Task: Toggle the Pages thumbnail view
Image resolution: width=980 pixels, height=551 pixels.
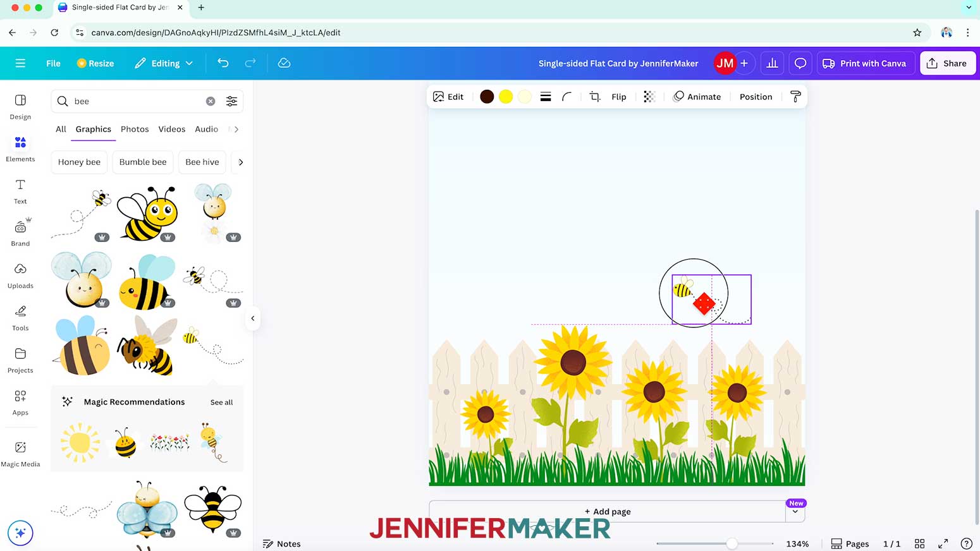Action: point(850,543)
